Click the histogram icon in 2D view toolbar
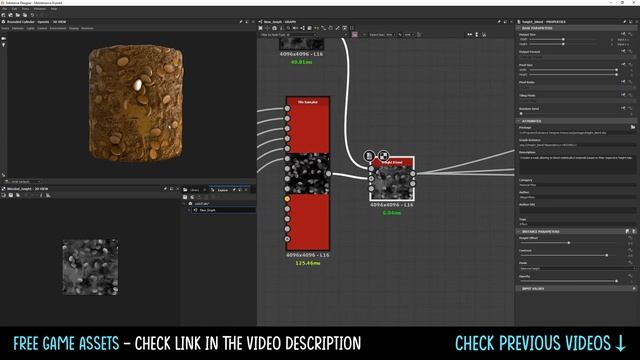 (x=48, y=196)
